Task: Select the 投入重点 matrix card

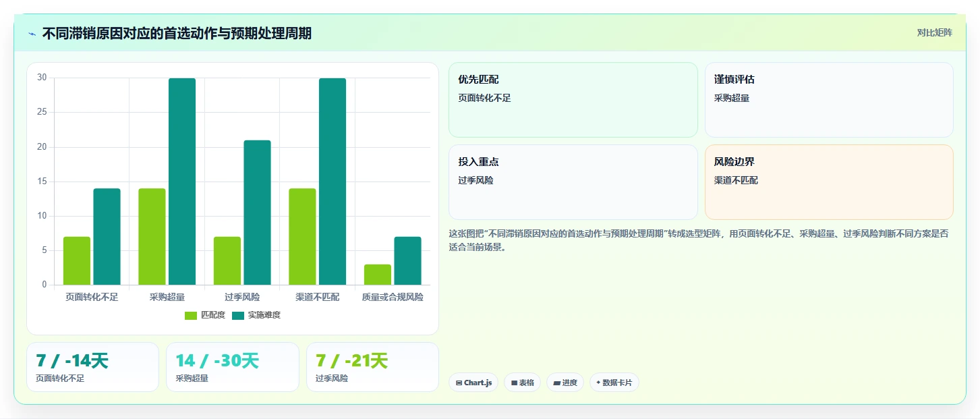Action: click(x=573, y=182)
